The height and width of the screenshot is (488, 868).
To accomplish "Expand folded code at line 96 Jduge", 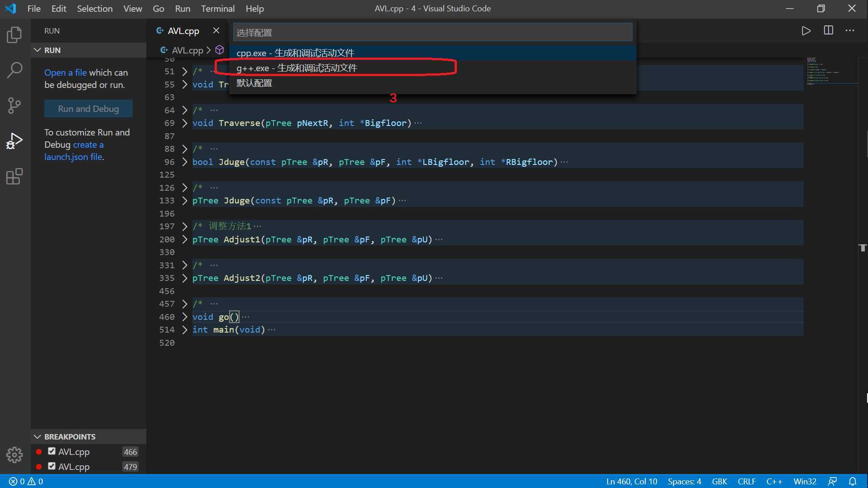I will tap(184, 162).
